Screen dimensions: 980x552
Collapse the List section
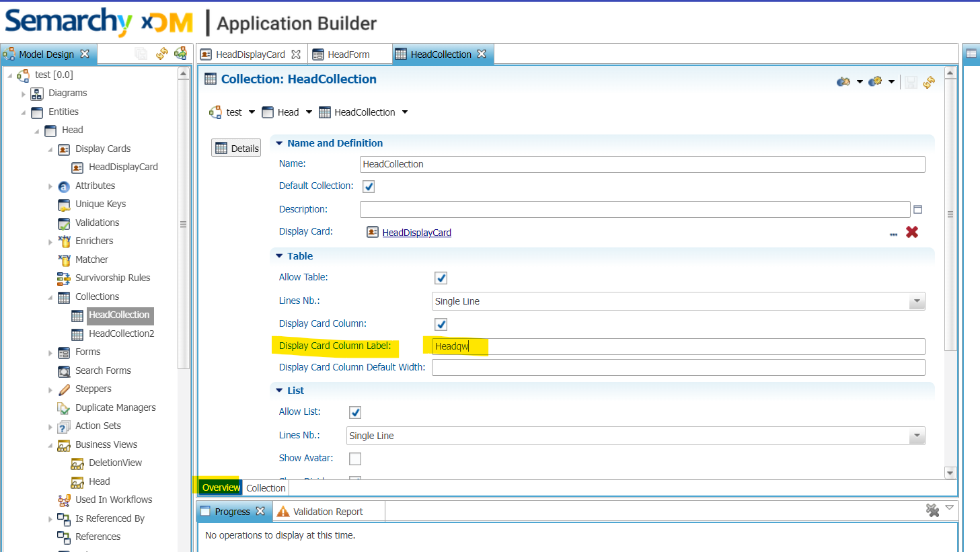coord(279,391)
